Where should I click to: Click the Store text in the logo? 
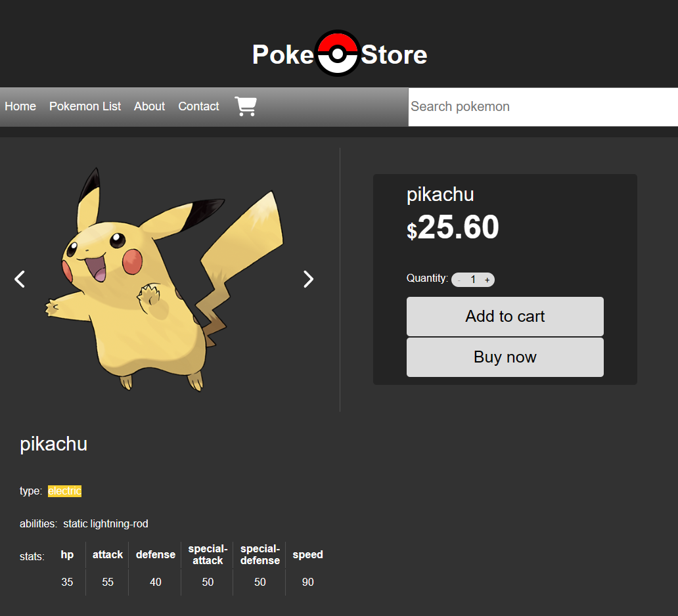point(394,55)
